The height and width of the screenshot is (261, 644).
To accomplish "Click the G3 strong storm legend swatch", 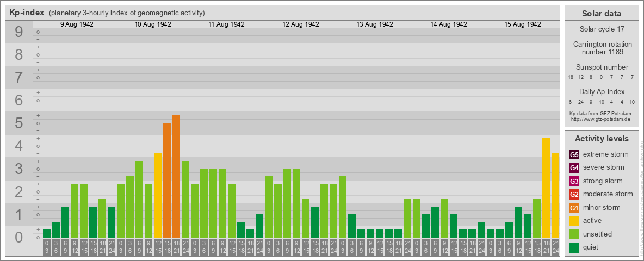I will 574,181.
